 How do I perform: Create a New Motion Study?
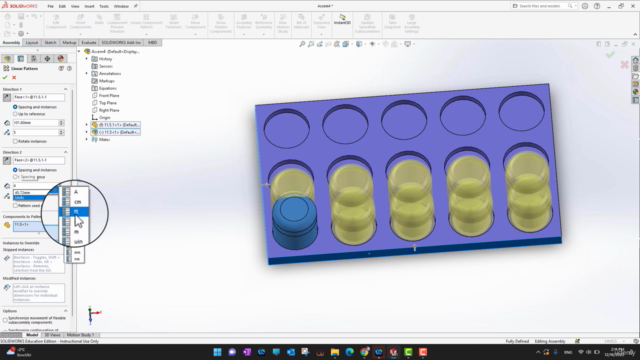(x=282, y=23)
